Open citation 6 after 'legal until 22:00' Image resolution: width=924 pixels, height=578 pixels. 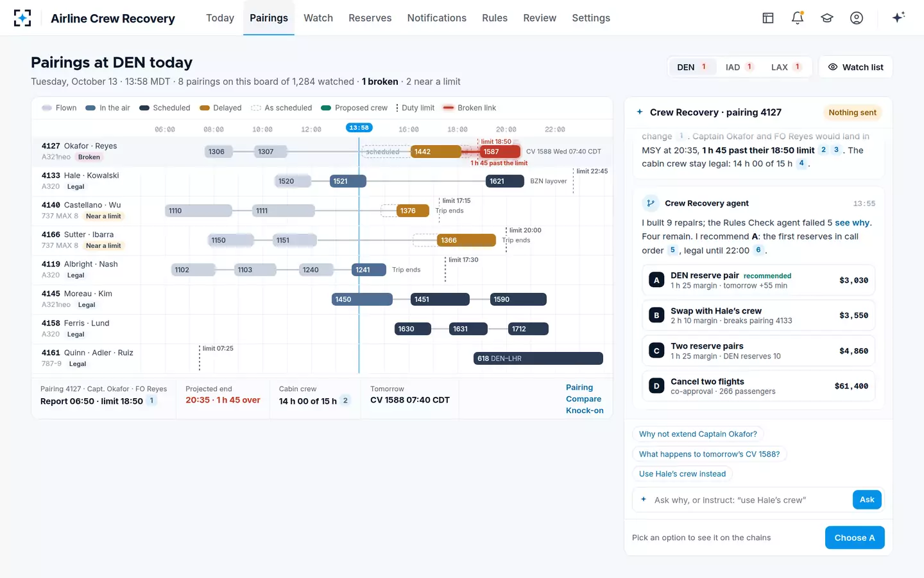click(x=758, y=250)
